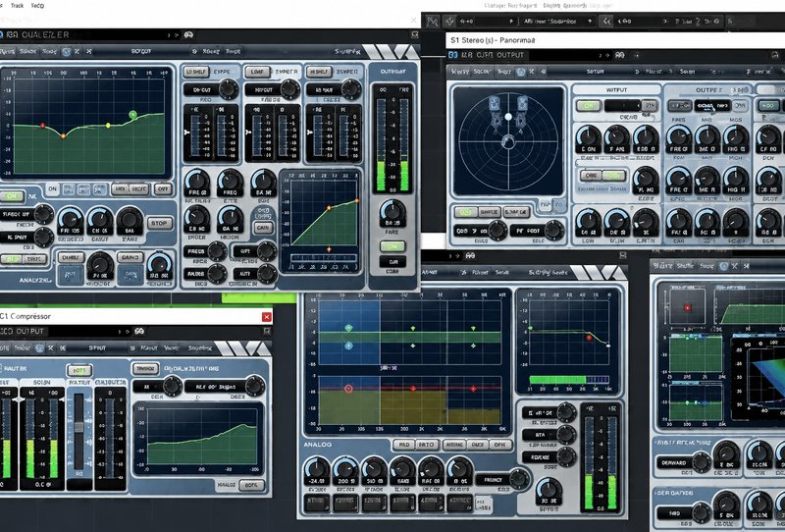Click the ANALOG label in multiband plugin

[x=317, y=445]
